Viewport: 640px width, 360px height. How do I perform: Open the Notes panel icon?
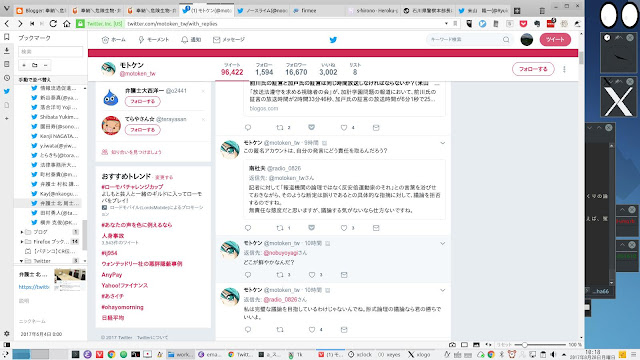pos(7,64)
